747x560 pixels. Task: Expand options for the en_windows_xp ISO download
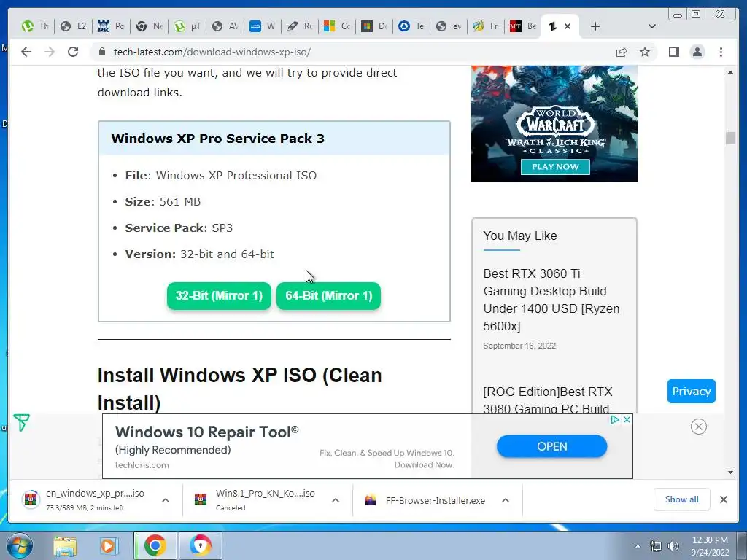(166, 500)
